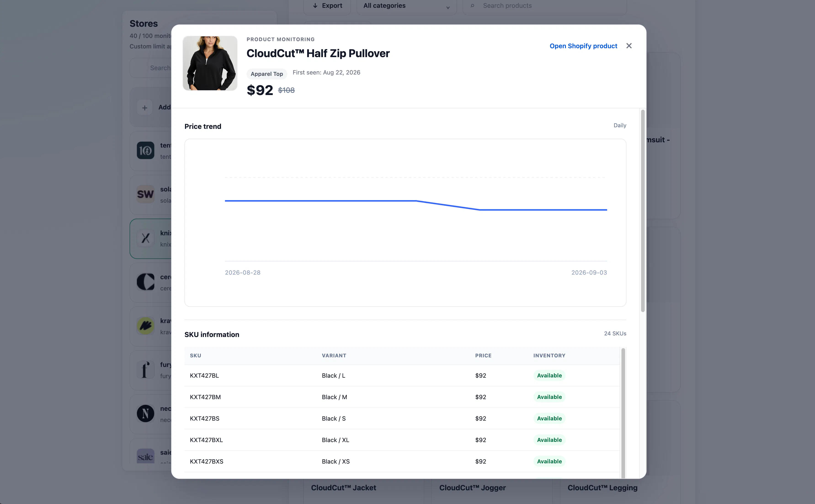Open Shopify product link
This screenshot has width=815, height=504.
coord(583,46)
